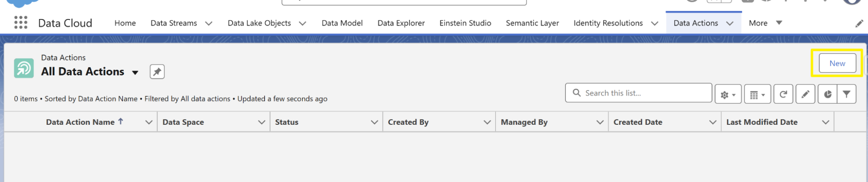
Task: Sort by Created By column header
Action: [408, 122]
